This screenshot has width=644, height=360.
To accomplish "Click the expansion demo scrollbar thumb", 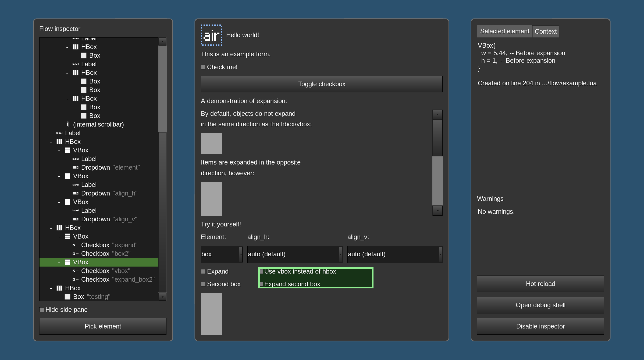I will point(437,138).
